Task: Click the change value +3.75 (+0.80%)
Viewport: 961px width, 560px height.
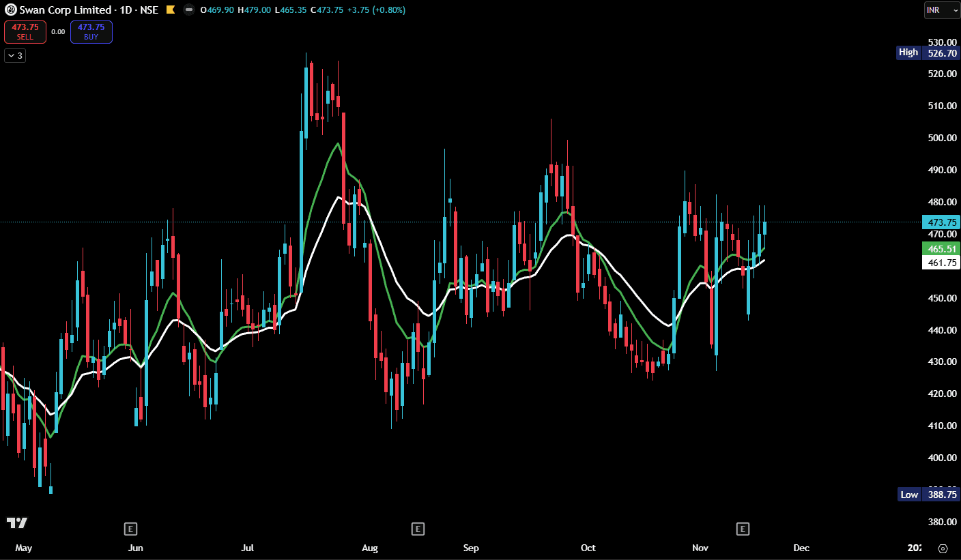Action: [x=375, y=10]
